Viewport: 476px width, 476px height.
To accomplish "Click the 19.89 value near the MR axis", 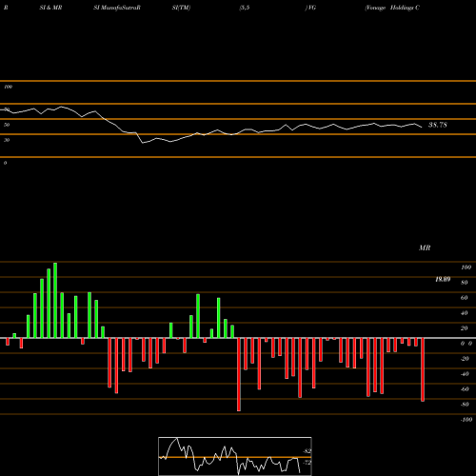I will [443, 279].
